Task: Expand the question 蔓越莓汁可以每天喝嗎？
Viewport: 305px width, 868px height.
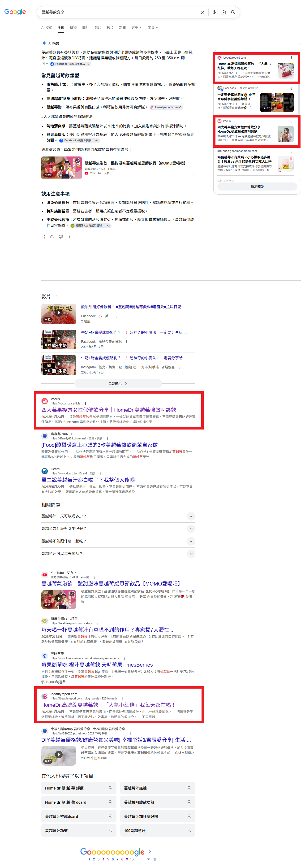Action: 118,554
